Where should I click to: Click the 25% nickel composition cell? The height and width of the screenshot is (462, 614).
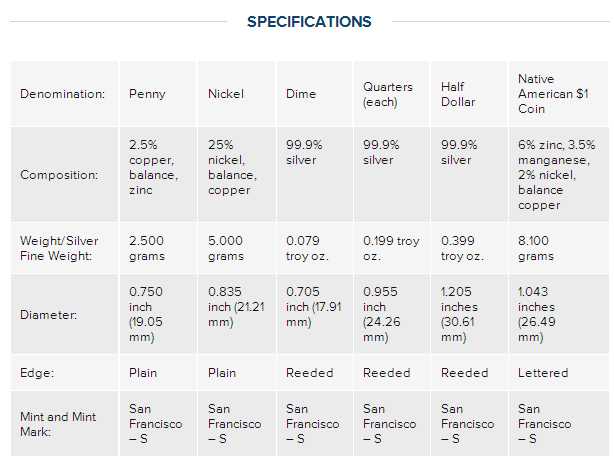231,167
